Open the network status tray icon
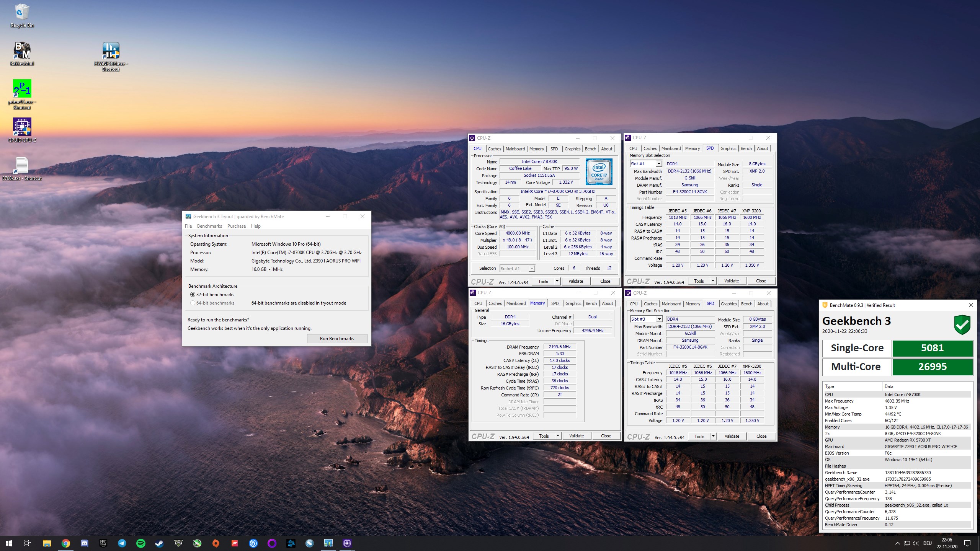The image size is (980, 551). click(x=906, y=543)
